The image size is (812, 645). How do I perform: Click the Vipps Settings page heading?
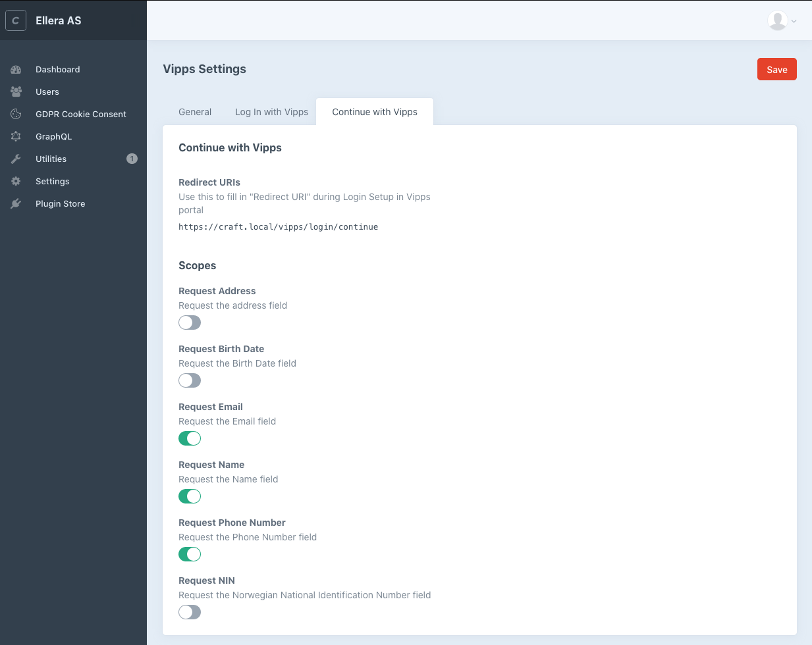[x=204, y=69]
